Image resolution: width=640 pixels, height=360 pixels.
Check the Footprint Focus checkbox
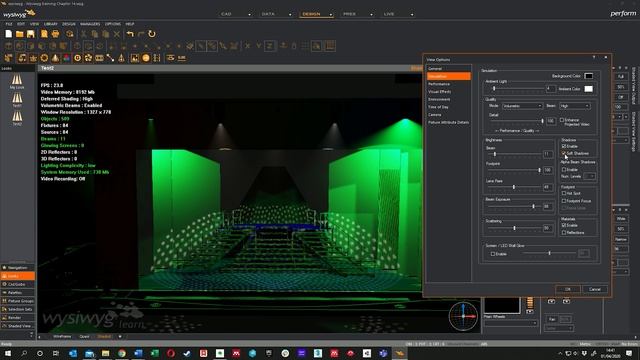click(564, 201)
